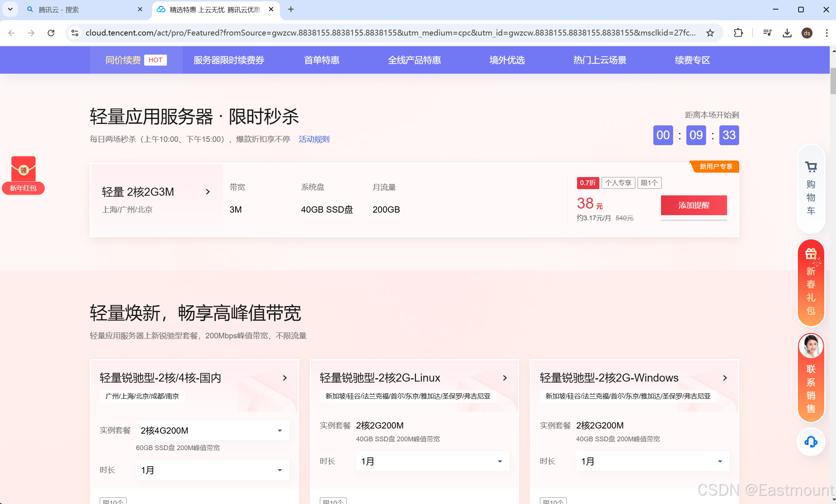The width and height of the screenshot is (836, 504).
Task: Open the browser extensions puzzle icon
Action: 738,33
